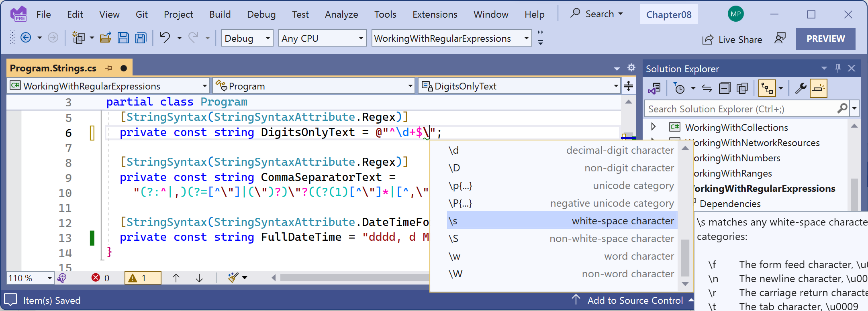Save the current file with the disk icon
868x311 pixels.
(x=123, y=38)
